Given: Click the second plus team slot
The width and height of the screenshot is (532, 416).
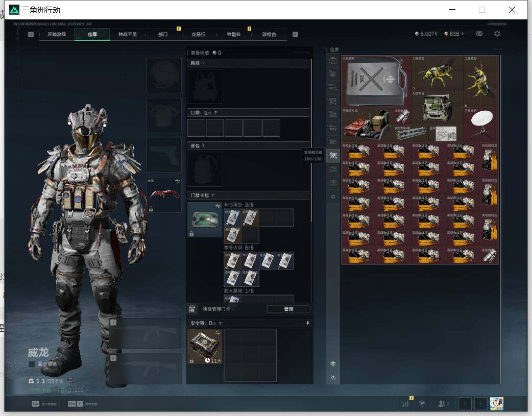Looking at the screenshot, I should coord(480,404).
